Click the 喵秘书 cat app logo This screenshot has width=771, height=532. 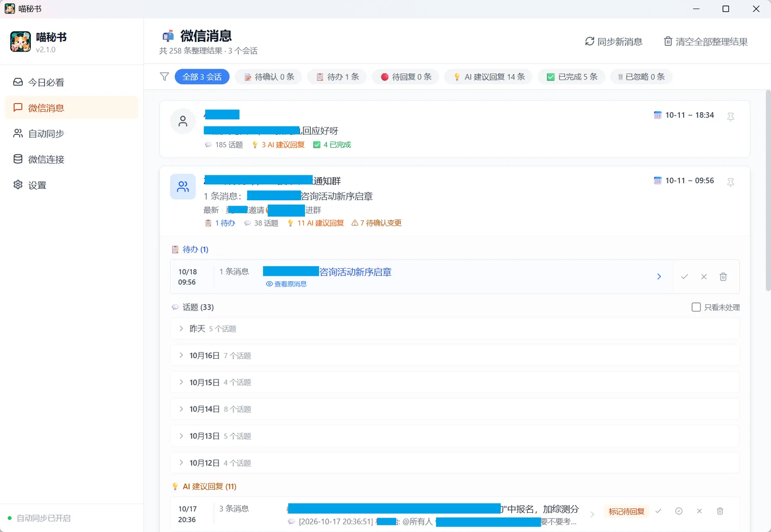21,42
